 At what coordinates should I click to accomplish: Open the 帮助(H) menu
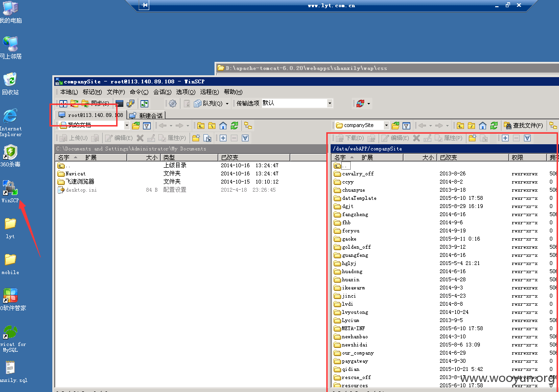(233, 92)
